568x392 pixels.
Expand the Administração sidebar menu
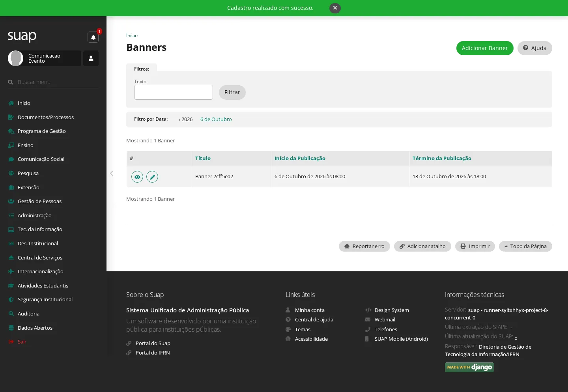(53, 215)
